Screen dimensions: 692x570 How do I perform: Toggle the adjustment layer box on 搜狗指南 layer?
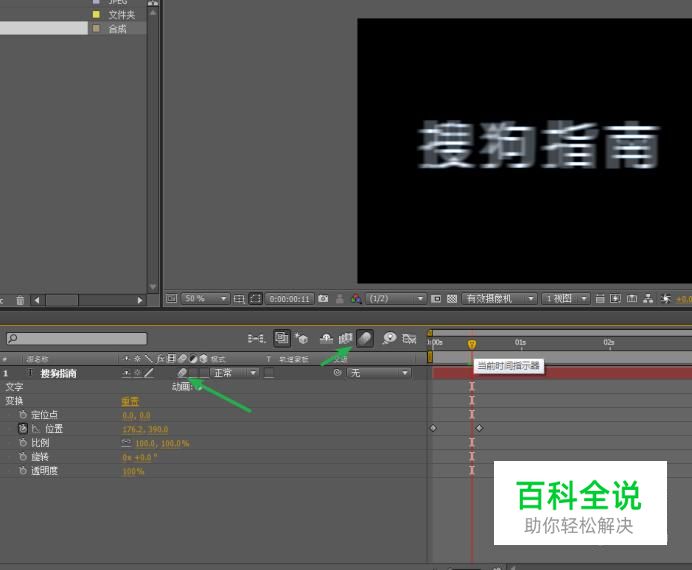click(x=193, y=373)
